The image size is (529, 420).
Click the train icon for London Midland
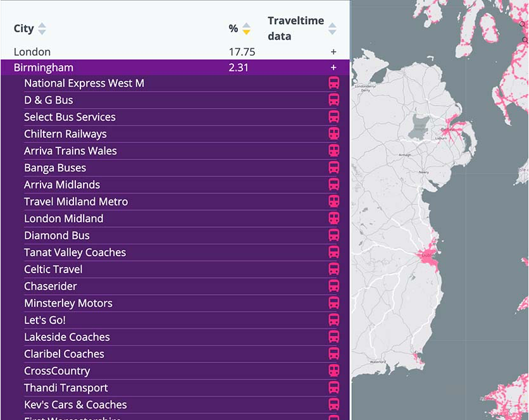point(333,218)
